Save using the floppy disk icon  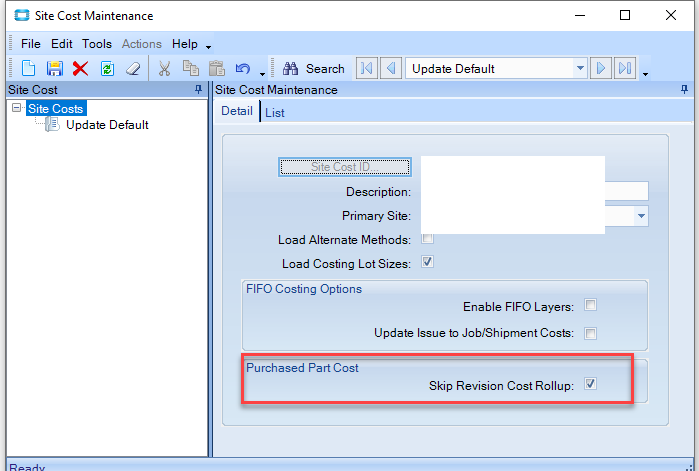tap(55, 69)
